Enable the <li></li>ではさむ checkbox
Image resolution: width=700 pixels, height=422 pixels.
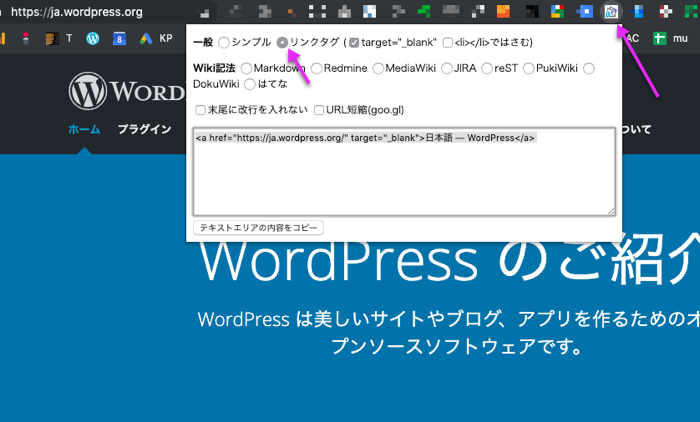pyautogui.click(x=447, y=43)
